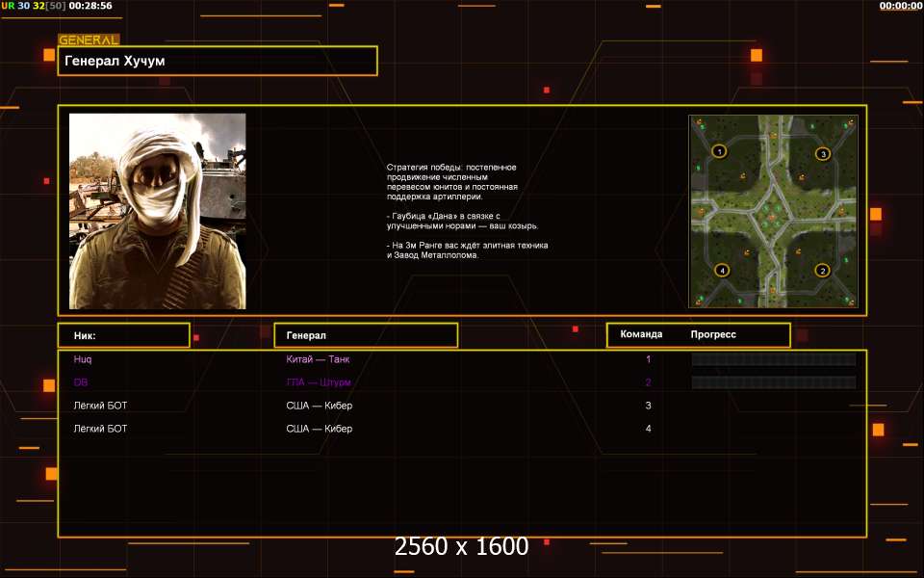Click team number 1 in Huq row
Viewport: 924px width, 578px height.
[648, 359]
